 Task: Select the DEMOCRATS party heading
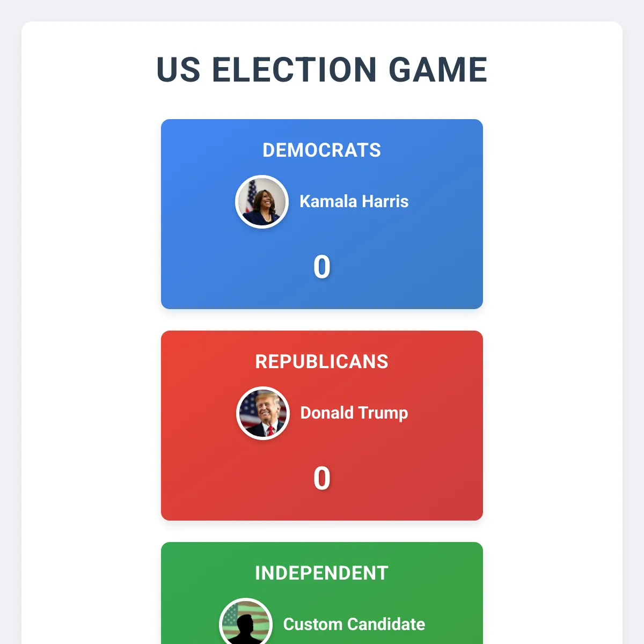321,150
